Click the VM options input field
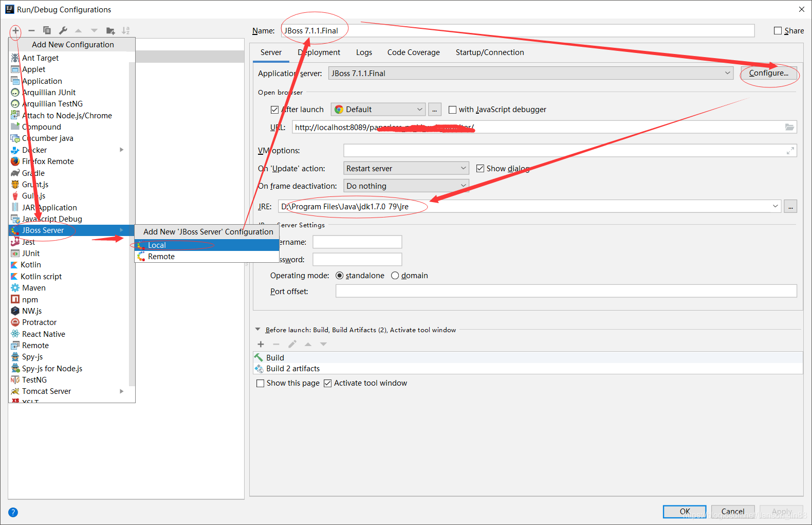This screenshot has width=812, height=525. coord(570,151)
